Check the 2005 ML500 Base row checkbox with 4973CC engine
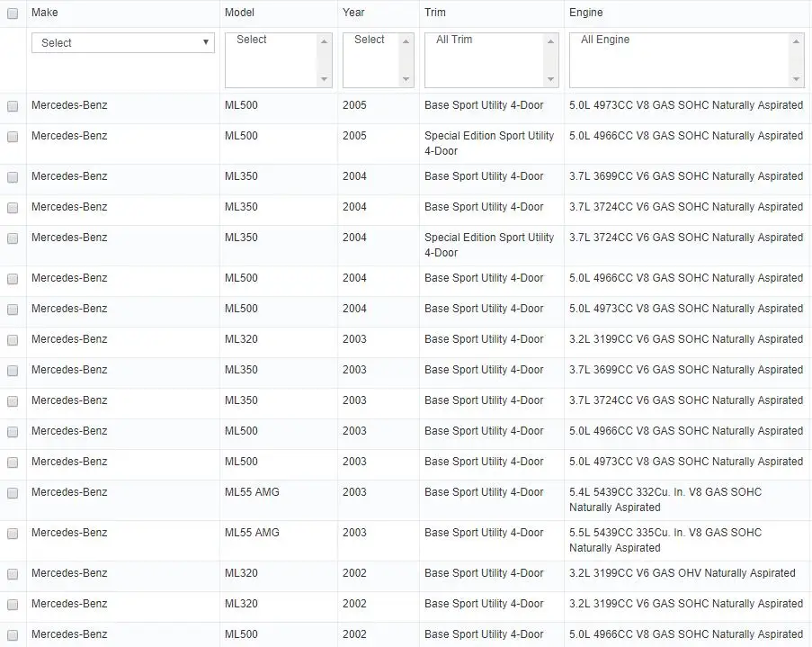Image resolution: width=812 pixels, height=647 pixels. click(x=13, y=106)
